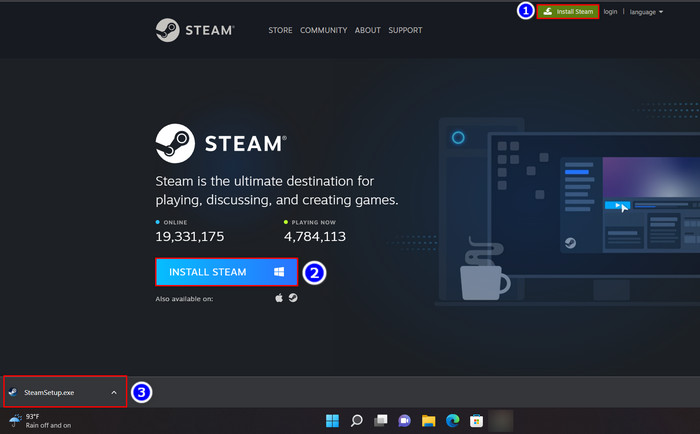Click the Apple macOS download icon
This screenshot has height=434, width=700.
[279, 298]
